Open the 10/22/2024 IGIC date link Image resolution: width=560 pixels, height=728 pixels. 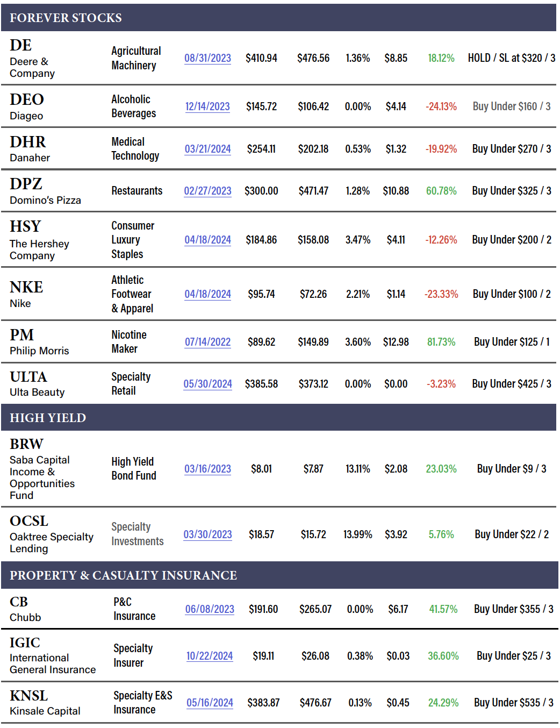point(210,656)
